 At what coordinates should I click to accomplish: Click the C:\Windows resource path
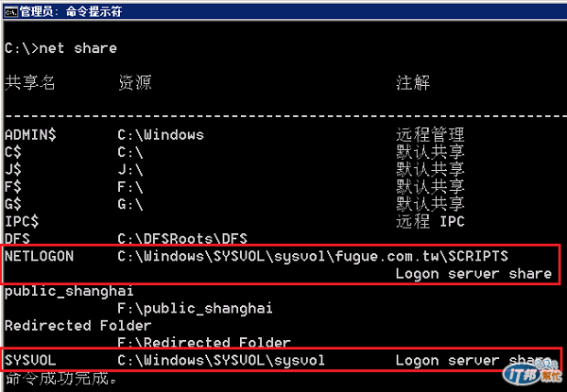(x=161, y=135)
